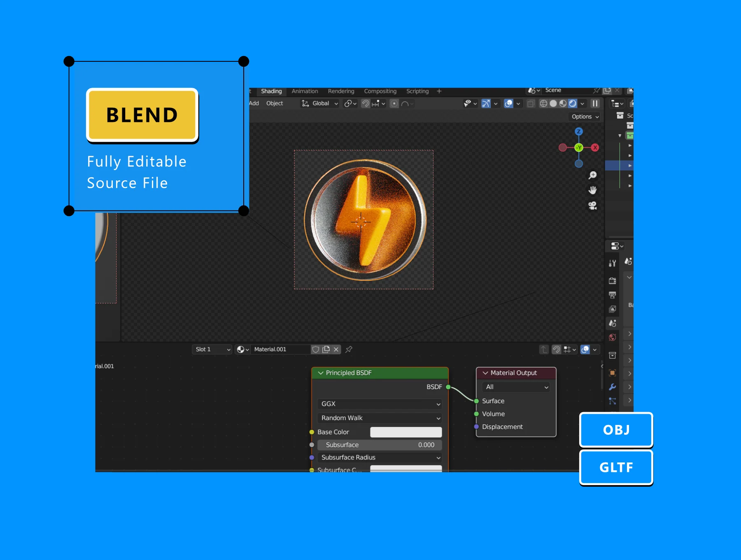This screenshot has height=560, width=741.
Task: Toggle viewport gizmos display
Action: [486, 103]
